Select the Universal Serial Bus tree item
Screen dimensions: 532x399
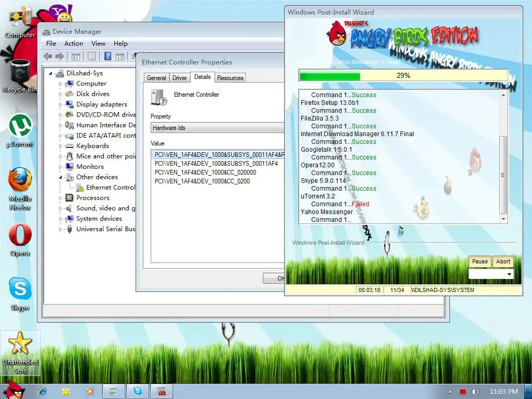(x=105, y=229)
